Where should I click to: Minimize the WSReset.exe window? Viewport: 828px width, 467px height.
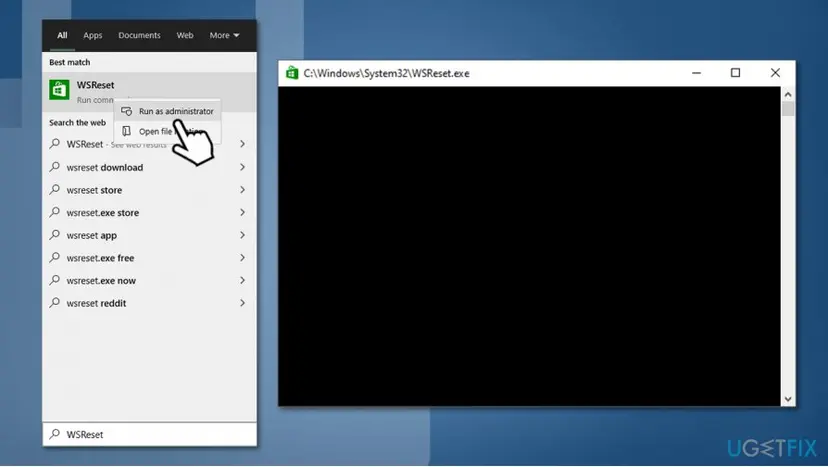[697, 73]
